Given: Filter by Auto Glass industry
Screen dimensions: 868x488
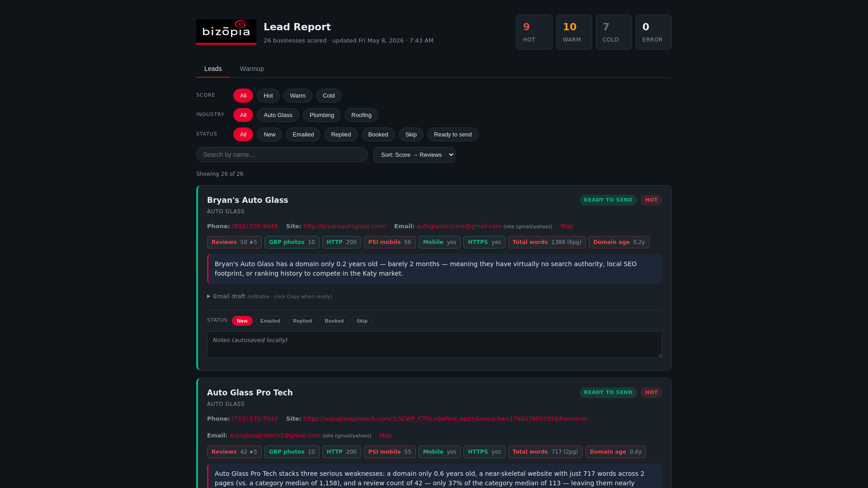Looking at the screenshot, I should 278,115.
